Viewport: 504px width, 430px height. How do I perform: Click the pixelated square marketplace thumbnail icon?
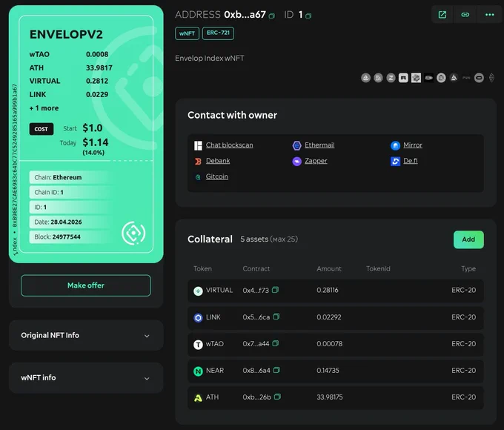point(416,78)
